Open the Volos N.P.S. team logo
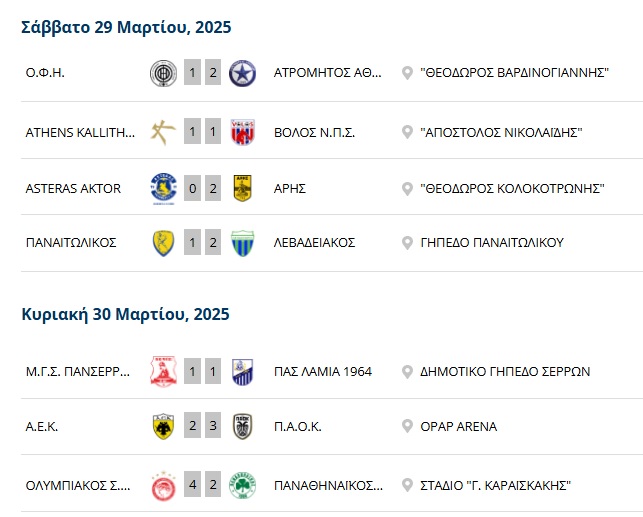Screen dimensions: 643x517 tap(242, 132)
